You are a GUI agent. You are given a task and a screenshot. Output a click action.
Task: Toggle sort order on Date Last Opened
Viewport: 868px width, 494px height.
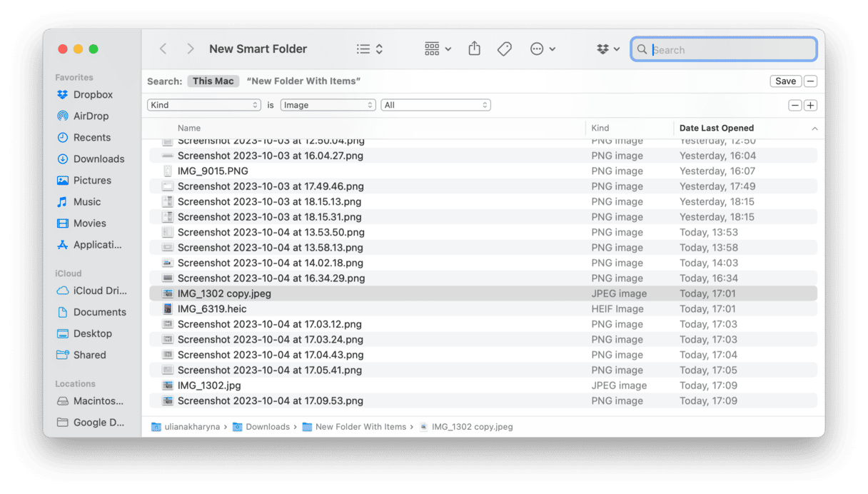(x=746, y=128)
